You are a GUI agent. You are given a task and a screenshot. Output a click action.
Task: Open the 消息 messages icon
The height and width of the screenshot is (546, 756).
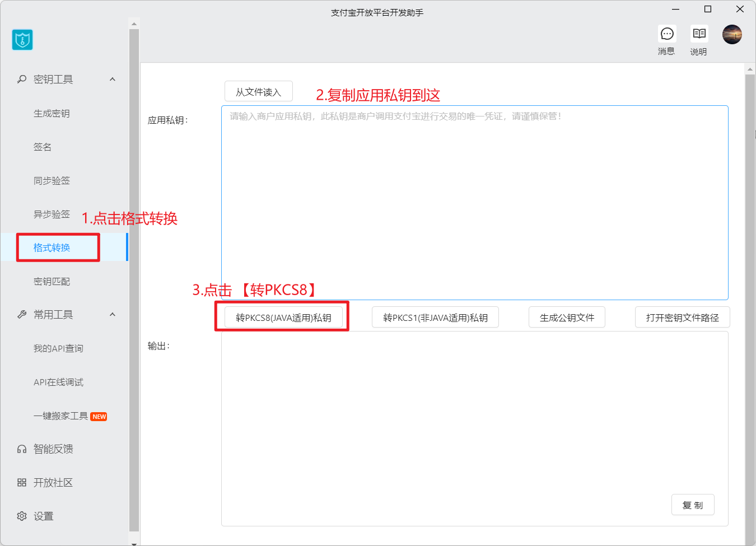tap(667, 34)
